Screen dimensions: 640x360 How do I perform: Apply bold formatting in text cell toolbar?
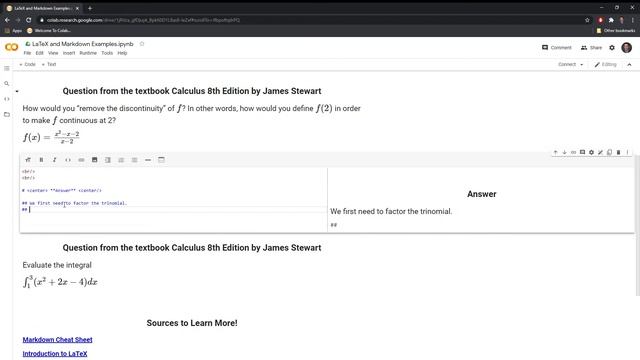[41, 160]
